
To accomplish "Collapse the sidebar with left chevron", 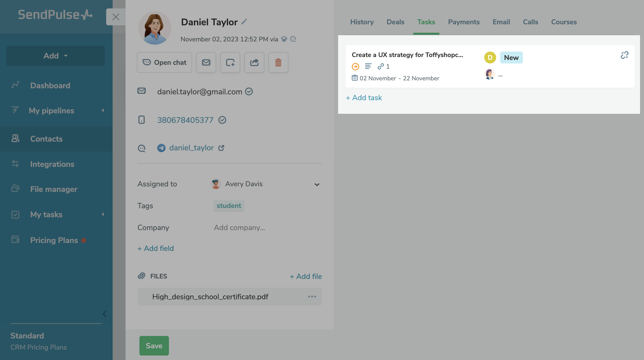I will [104, 314].
